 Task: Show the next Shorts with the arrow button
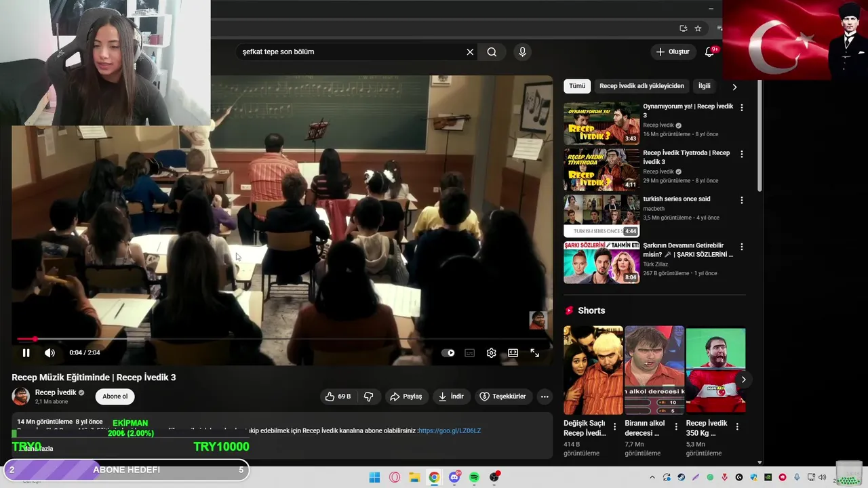tap(743, 380)
